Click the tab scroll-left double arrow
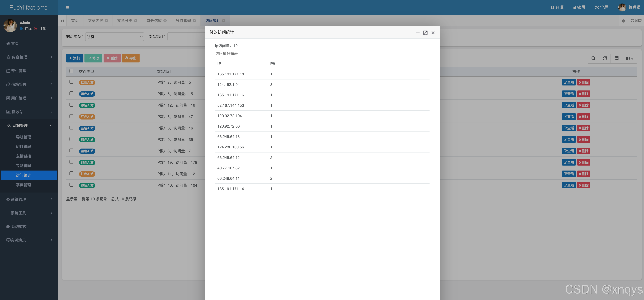The width and height of the screenshot is (644, 300). 62,21
